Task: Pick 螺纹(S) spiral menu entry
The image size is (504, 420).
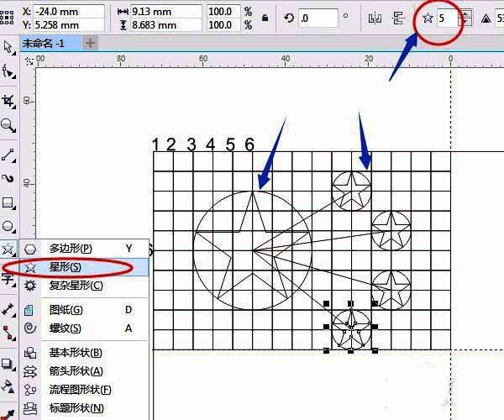Action: (x=64, y=328)
